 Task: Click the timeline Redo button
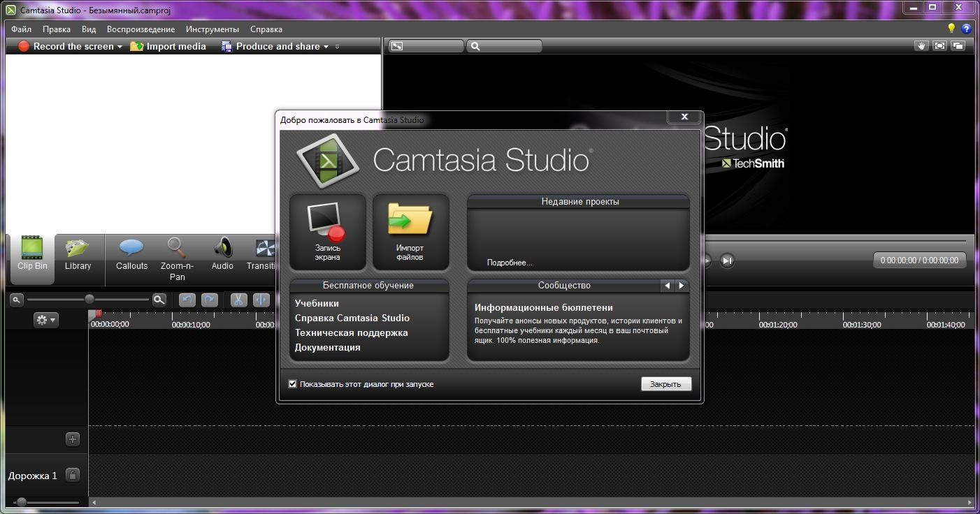pos(210,300)
